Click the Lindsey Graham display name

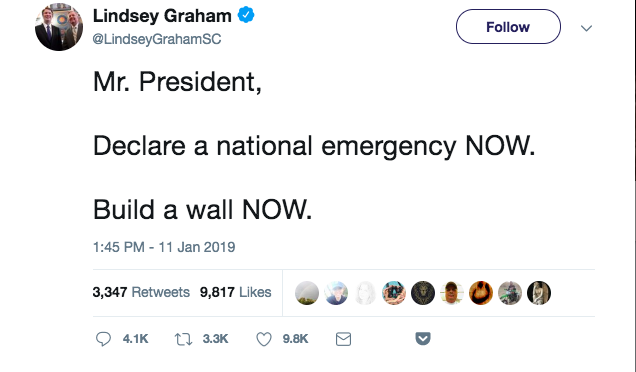(x=162, y=16)
